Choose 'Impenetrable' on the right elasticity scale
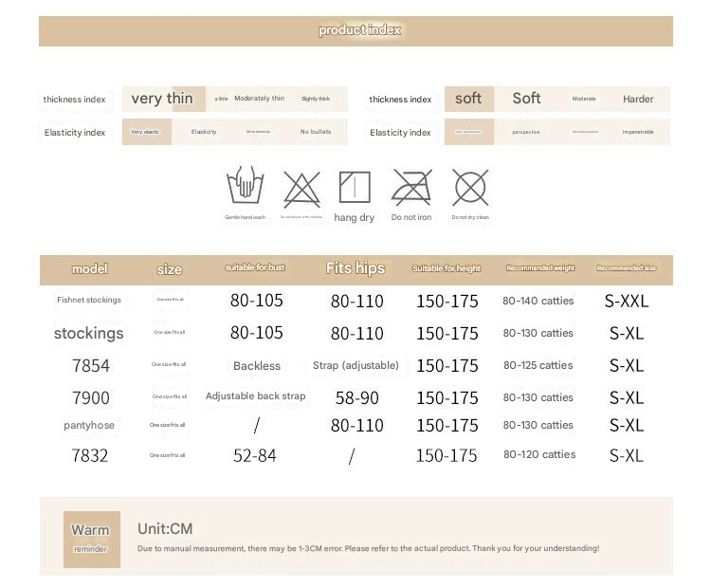Screen dimensions: 711x588 coord(638,132)
